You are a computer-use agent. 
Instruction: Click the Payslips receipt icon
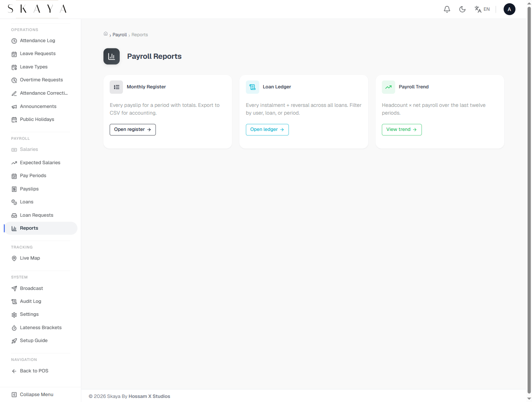tap(14, 189)
